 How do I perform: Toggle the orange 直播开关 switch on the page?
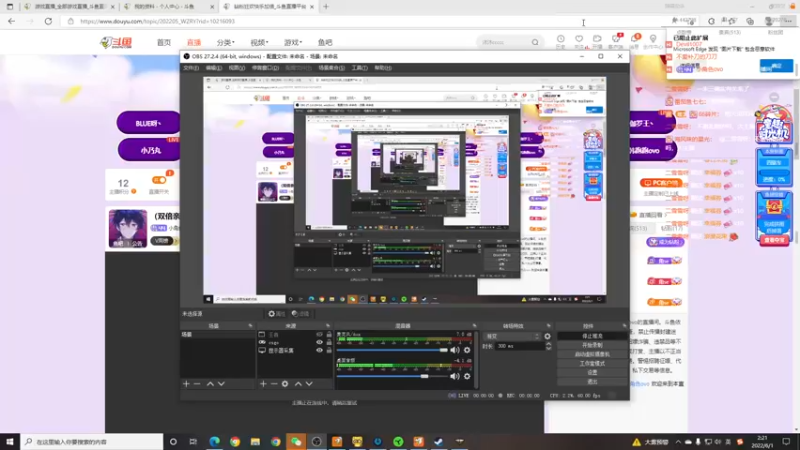(x=159, y=180)
